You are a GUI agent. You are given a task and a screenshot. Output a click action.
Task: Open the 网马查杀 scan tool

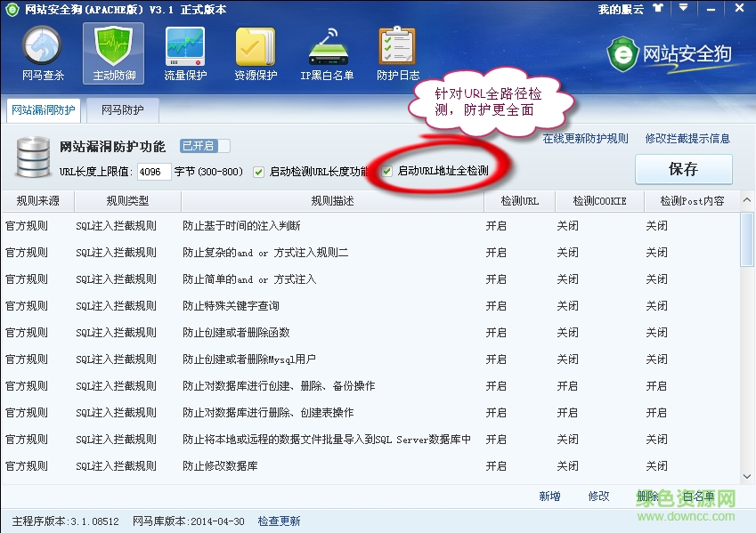point(41,53)
